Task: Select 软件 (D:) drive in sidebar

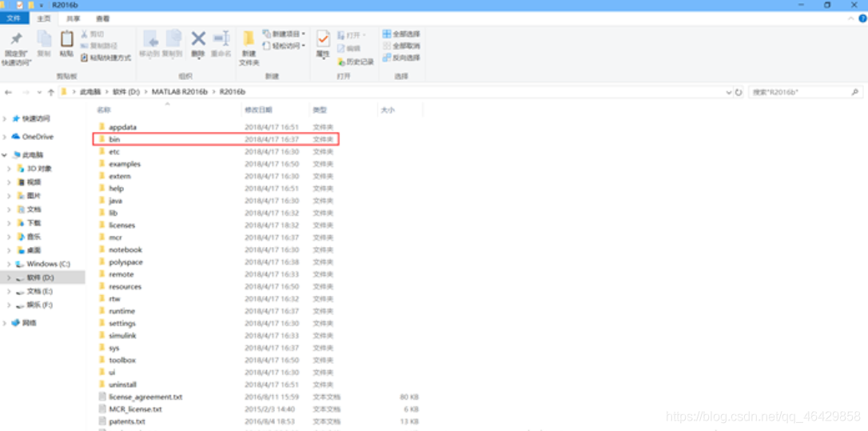Action: [42, 277]
